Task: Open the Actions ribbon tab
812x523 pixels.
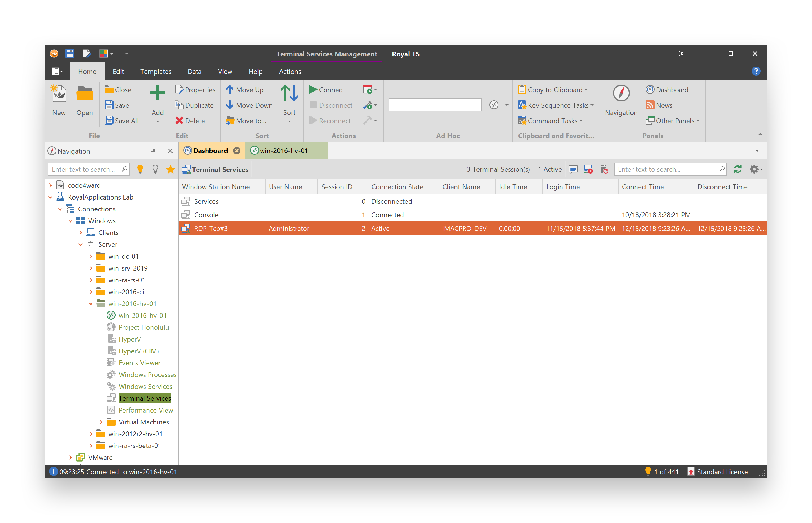Action: [x=290, y=71]
